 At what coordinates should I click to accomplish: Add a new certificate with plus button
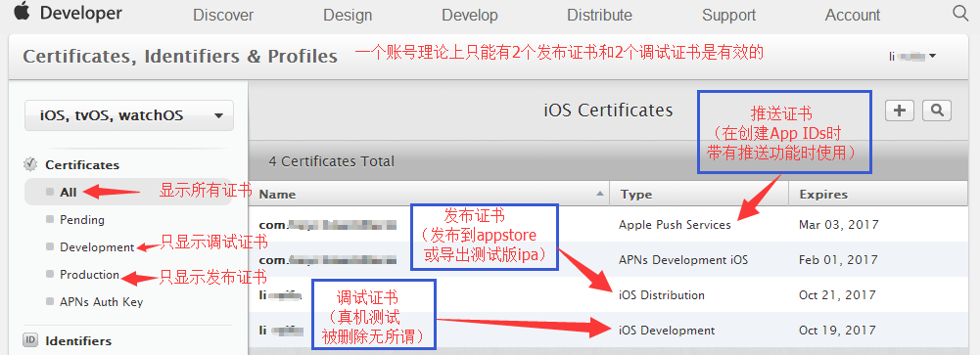click(x=900, y=111)
